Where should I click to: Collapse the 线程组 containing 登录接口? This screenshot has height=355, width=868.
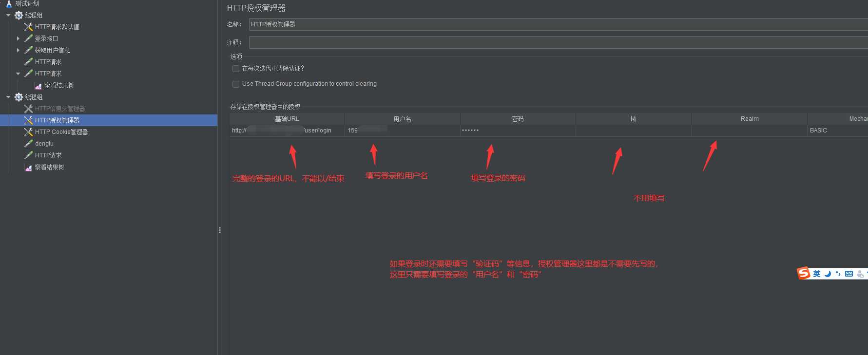(x=8, y=15)
